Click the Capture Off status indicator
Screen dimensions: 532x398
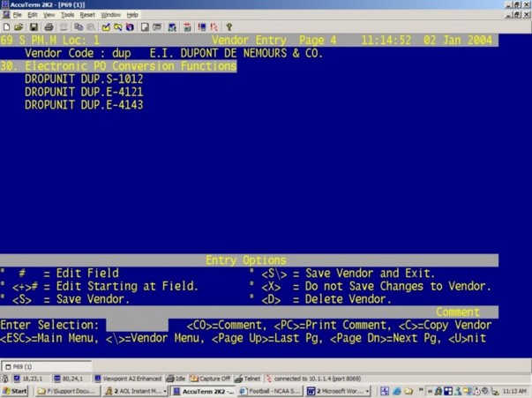210,379
